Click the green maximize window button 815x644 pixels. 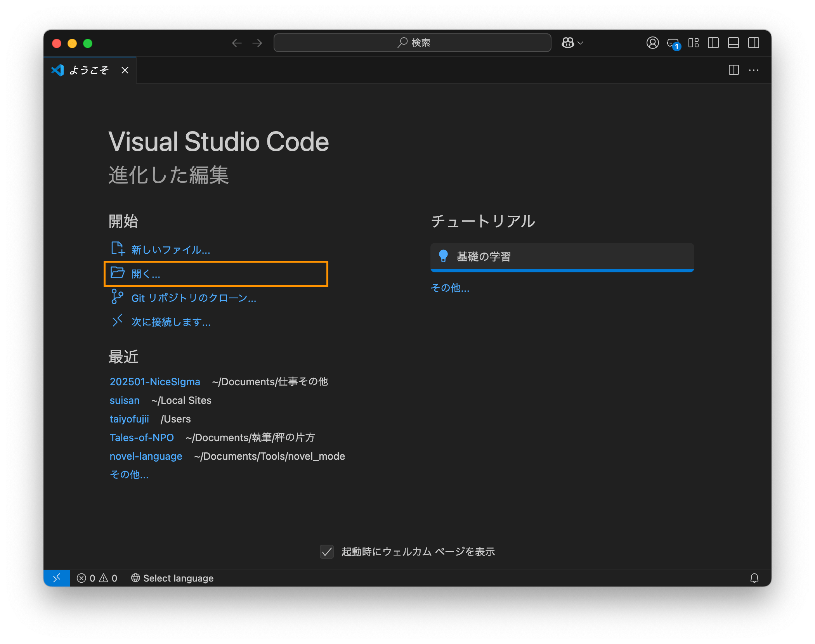88,43
